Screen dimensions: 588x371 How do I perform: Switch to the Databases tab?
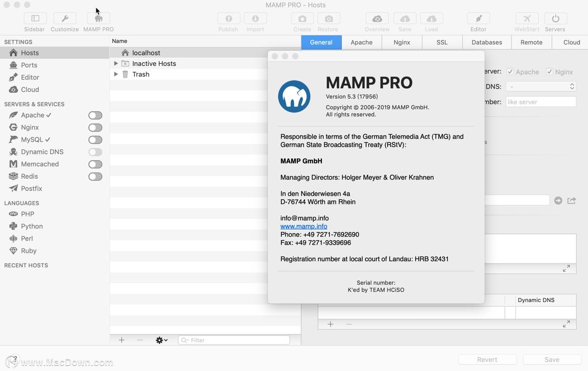pos(487,42)
